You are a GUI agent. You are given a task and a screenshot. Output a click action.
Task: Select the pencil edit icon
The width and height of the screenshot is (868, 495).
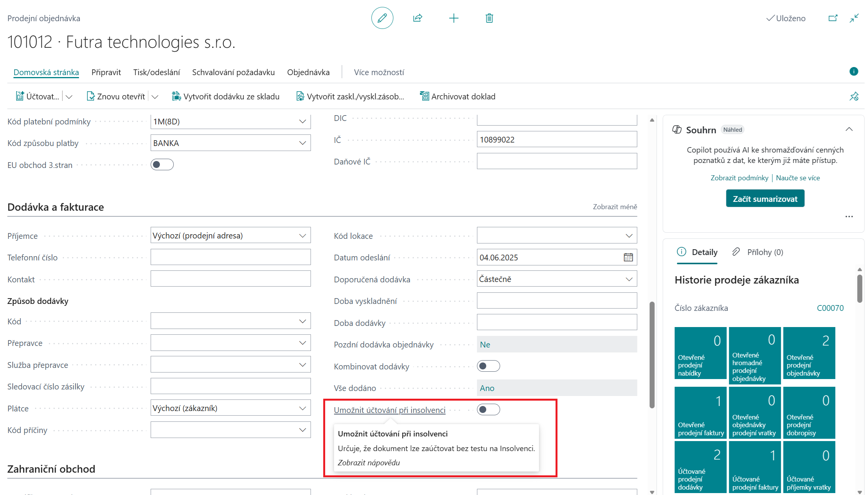click(382, 18)
